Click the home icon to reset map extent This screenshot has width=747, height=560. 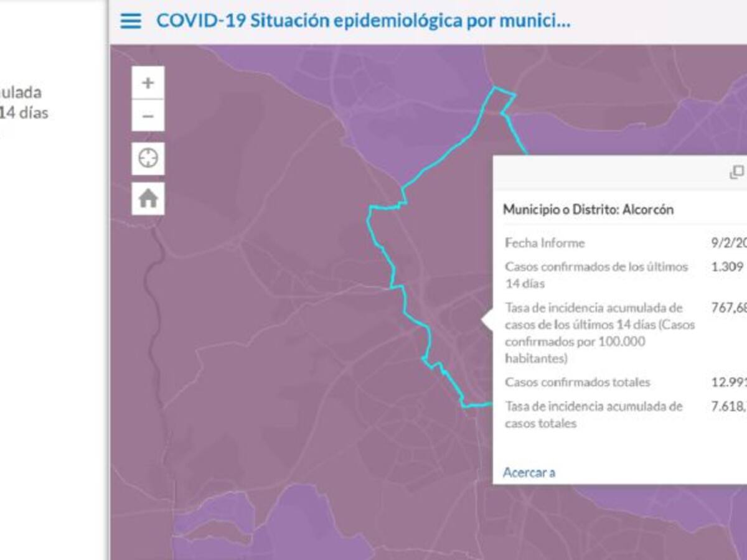click(147, 198)
